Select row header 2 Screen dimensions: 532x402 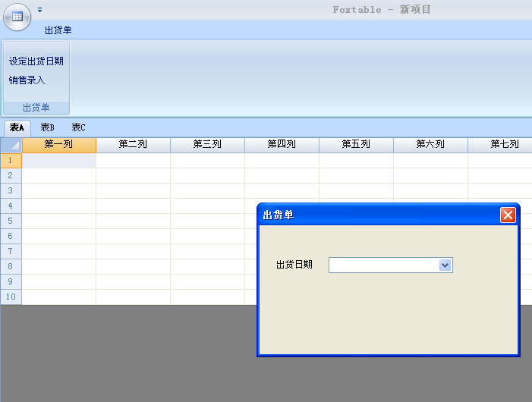[x=11, y=175]
